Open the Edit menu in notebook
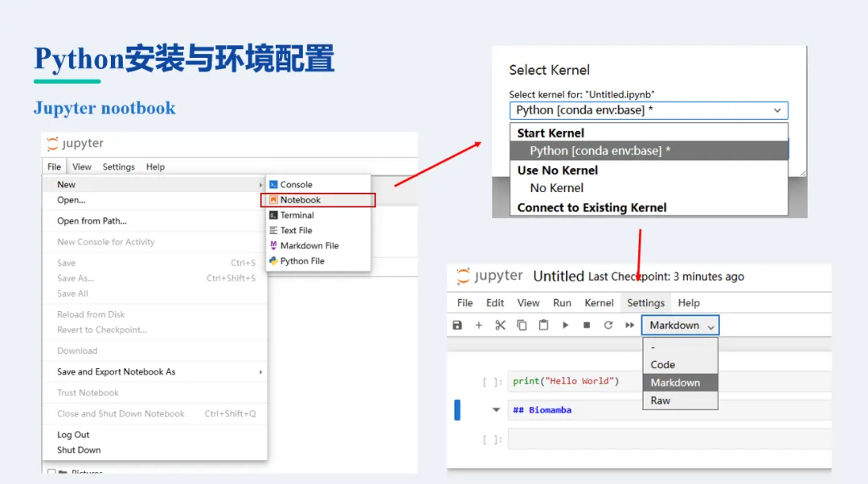The width and height of the screenshot is (868, 484). (x=495, y=303)
